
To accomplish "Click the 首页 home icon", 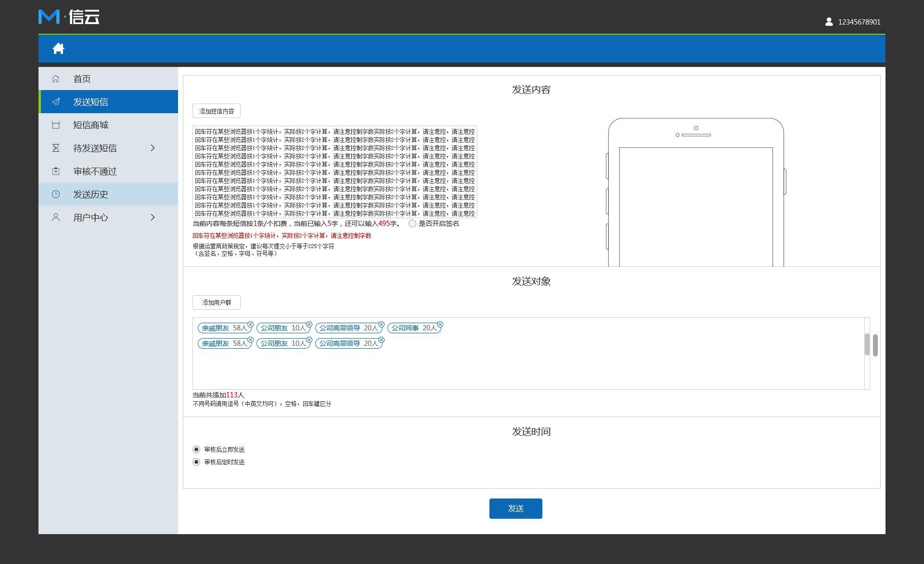I will click(55, 79).
